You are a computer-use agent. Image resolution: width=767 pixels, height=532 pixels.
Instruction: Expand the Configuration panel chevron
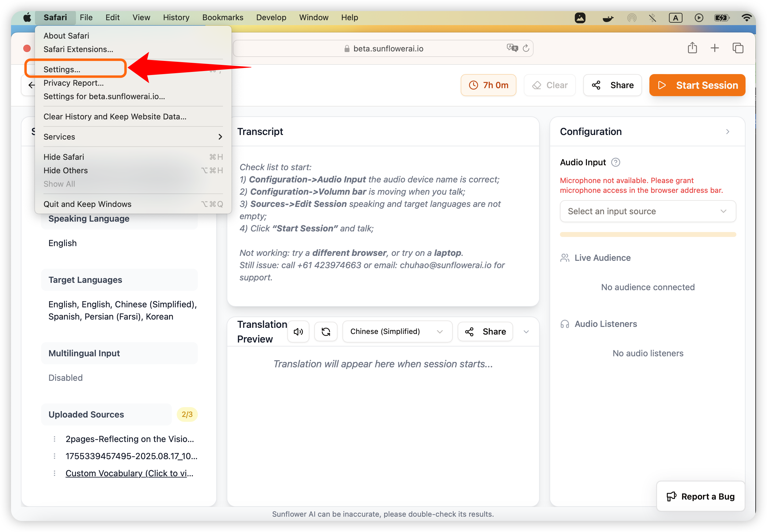(728, 132)
